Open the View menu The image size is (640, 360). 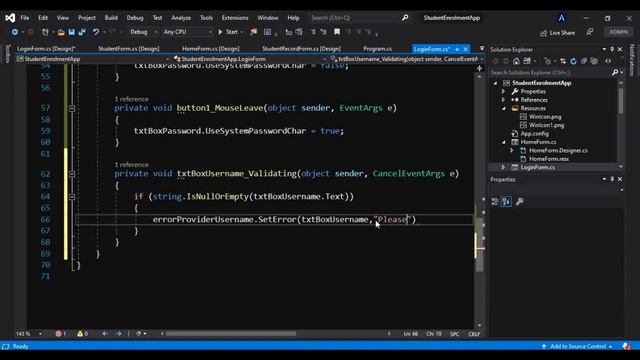[x=63, y=18]
